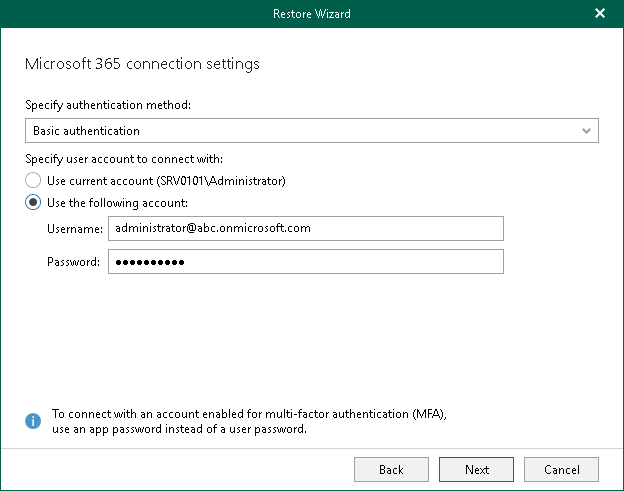The image size is (624, 491).
Task: Click the Back button
Action: pos(391,469)
